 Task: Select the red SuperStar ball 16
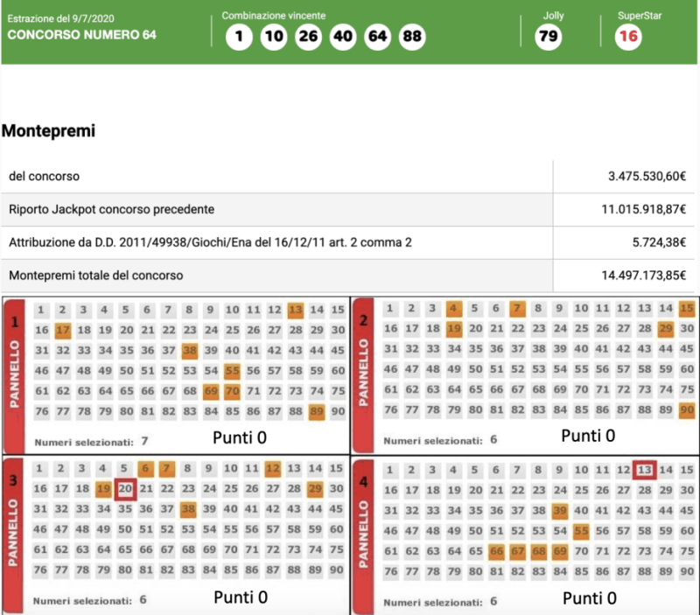[x=627, y=37]
